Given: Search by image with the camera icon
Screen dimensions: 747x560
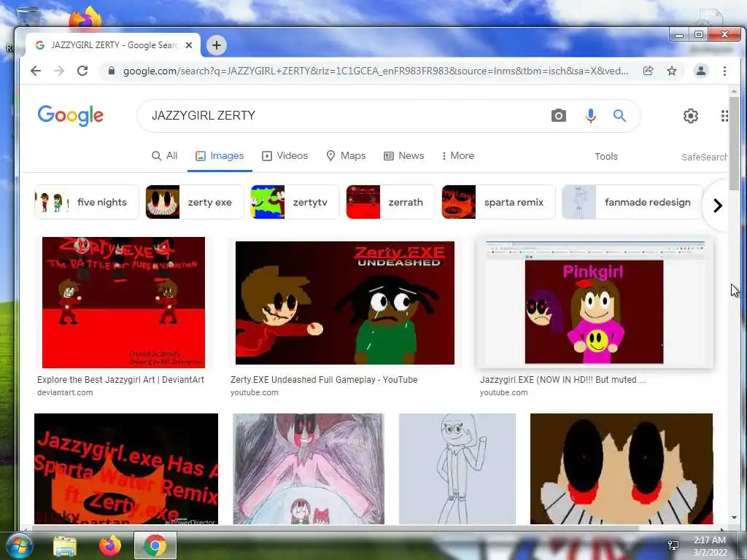Looking at the screenshot, I should pyautogui.click(x=558, y=115).
